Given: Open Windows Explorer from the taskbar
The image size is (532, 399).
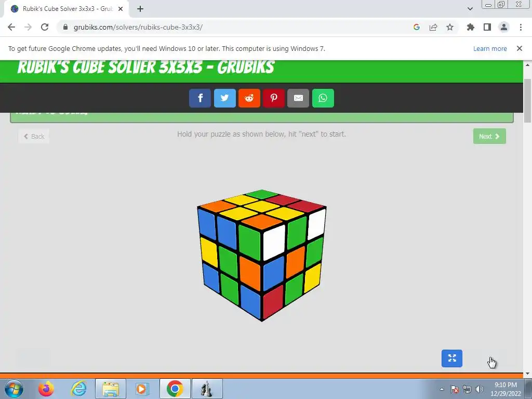Looking at the screenshot, I should pyautogui.click(x=111, y=389).
